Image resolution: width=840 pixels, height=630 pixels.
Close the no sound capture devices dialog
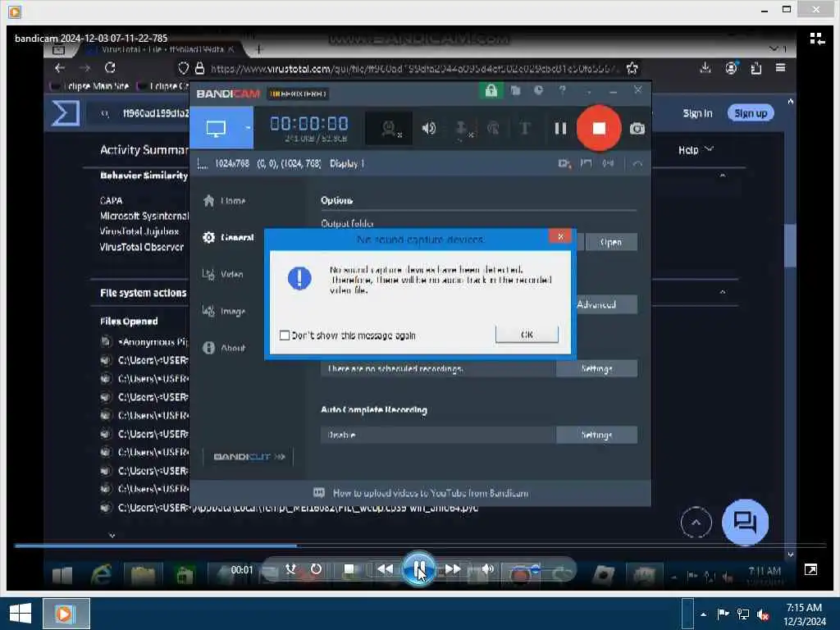[x=560, y=236]
